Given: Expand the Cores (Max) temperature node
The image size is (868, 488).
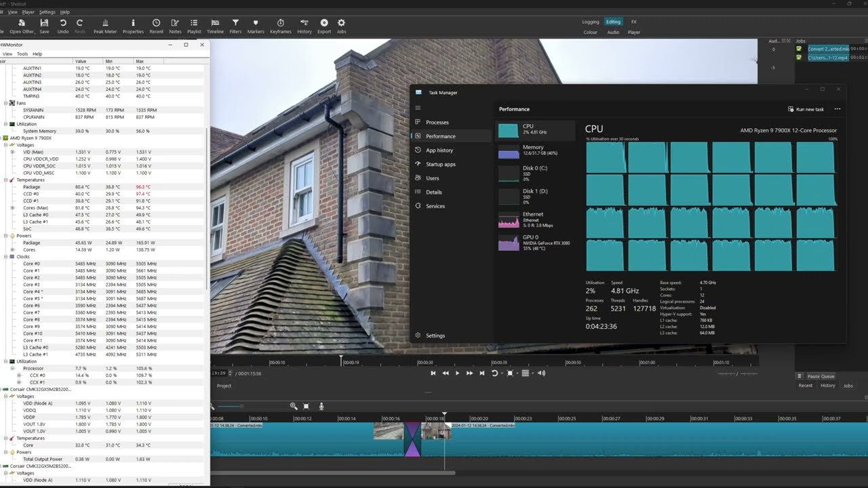Looking at the screenshot, I should (13, 207).
